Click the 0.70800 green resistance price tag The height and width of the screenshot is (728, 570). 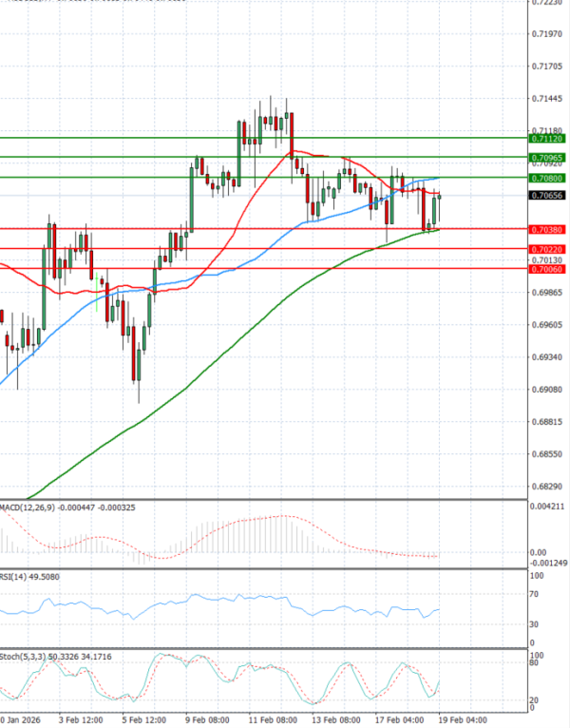click(x=549, y=178)
